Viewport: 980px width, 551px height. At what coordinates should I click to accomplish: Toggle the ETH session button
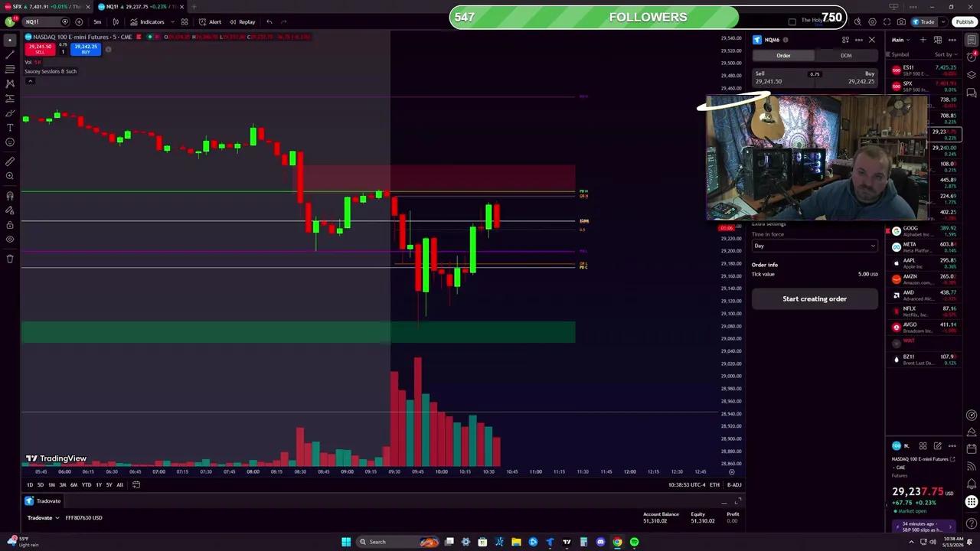coord(714,484)
